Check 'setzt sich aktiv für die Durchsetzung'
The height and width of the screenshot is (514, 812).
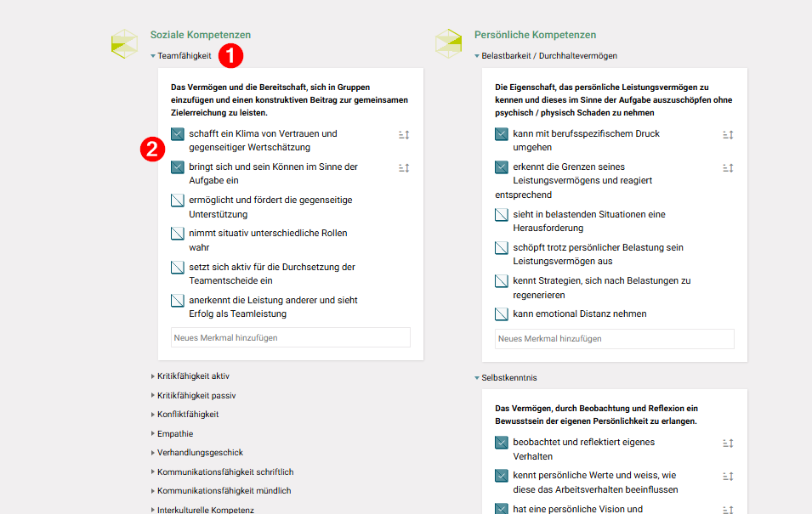tap(178, 268)
